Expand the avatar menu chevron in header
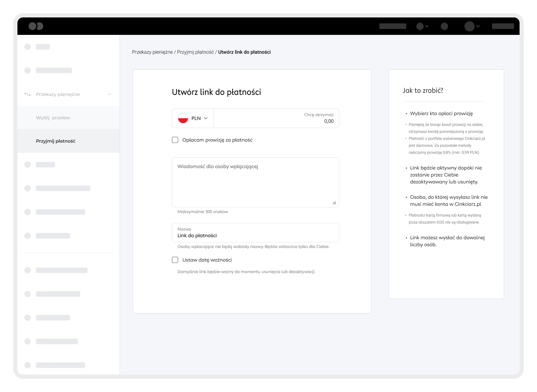 click(x=478, y=26)
